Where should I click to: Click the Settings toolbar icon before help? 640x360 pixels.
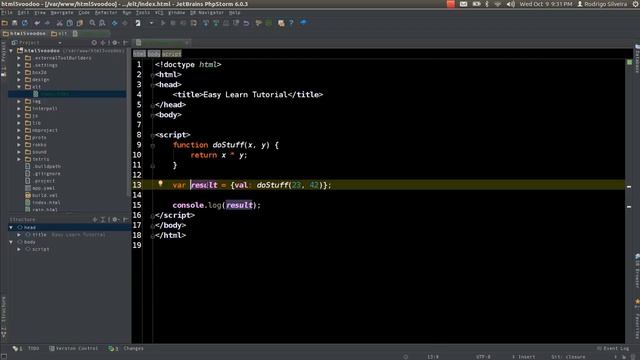(281, 23)
